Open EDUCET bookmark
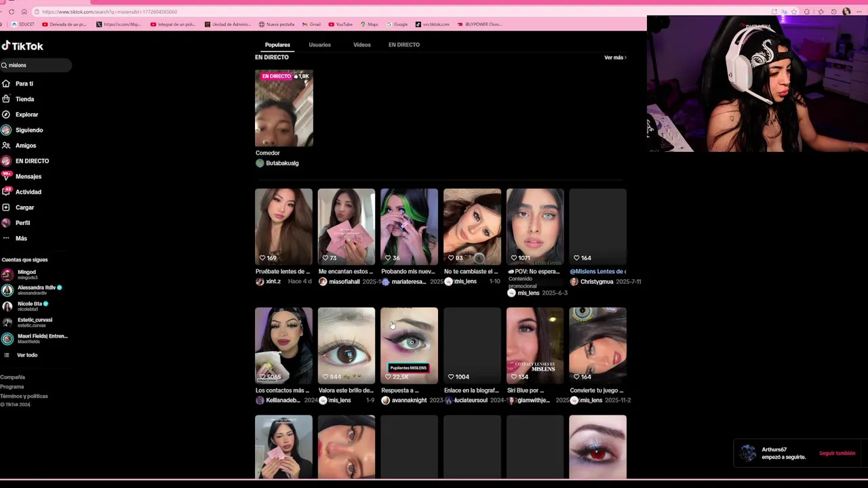This screenshot has height=488, width=868. tap(23, 24)
